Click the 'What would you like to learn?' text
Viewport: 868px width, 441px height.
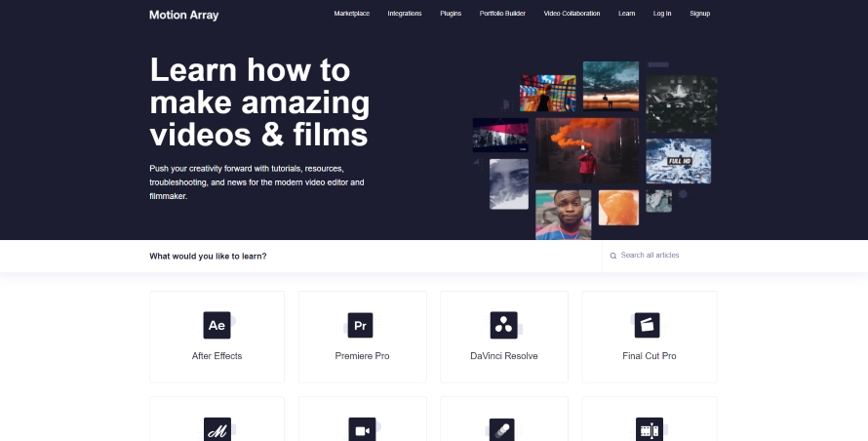pyautogui.click(x=208, y=256)
